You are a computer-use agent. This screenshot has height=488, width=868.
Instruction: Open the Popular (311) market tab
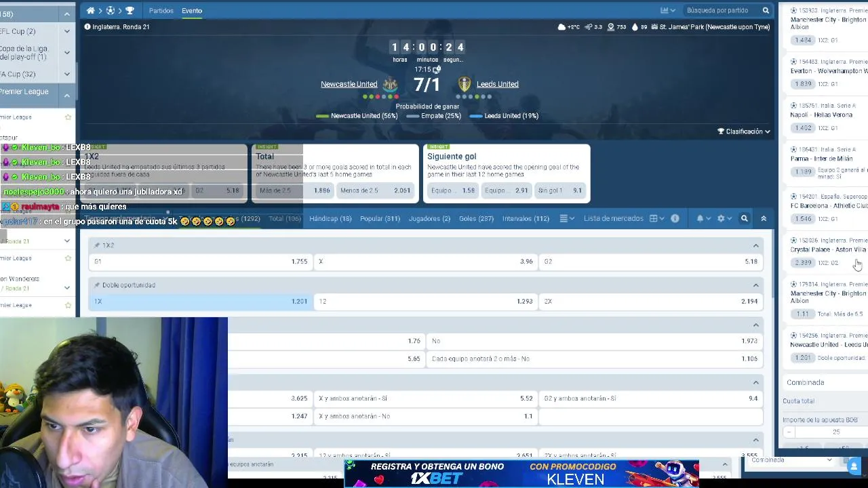(380, 219)
